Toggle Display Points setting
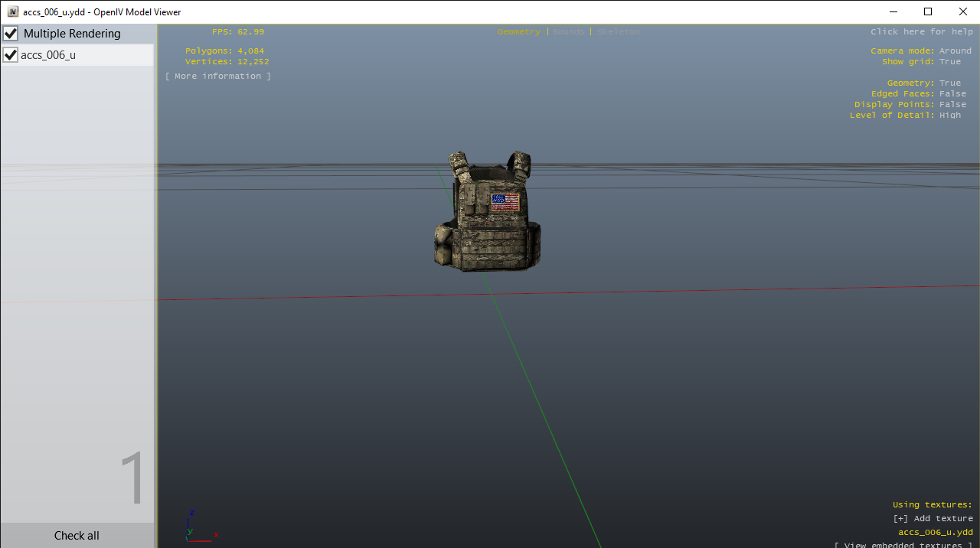Viewport: 980px width, 548px height. (x=952, y=105)
